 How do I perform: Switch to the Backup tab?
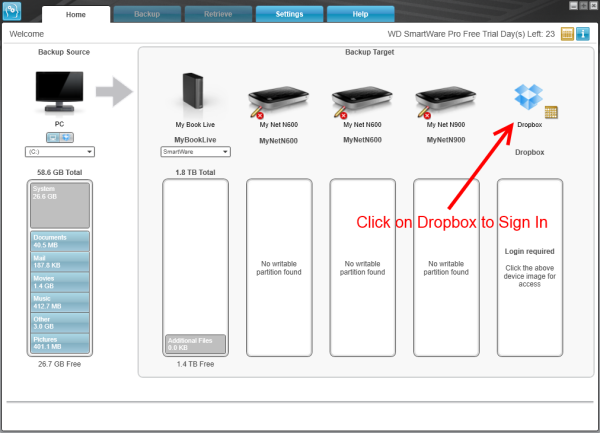(147, 14)
